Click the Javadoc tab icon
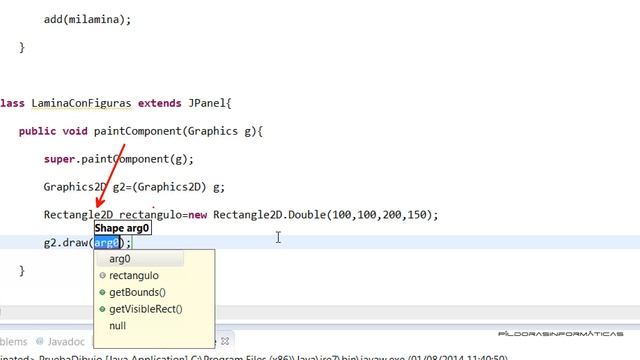Image resolution: width=640 pixels, height=360 pixels. point(40,341)
